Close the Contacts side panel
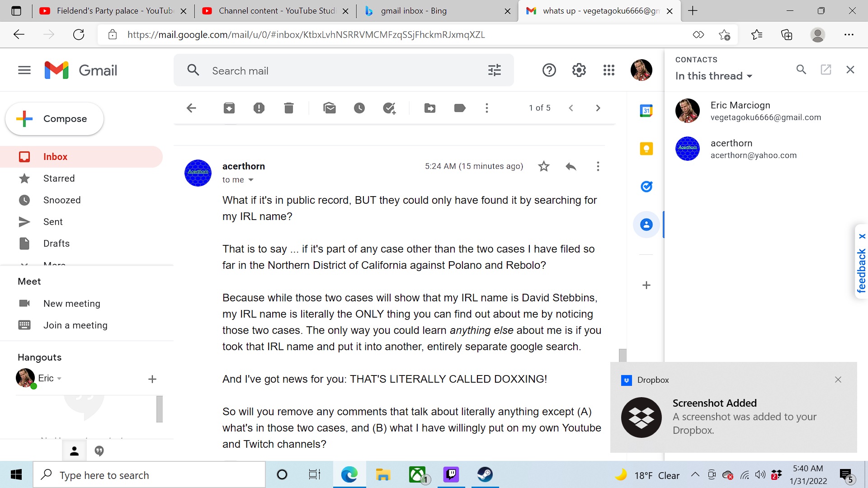 coord(850,70)
